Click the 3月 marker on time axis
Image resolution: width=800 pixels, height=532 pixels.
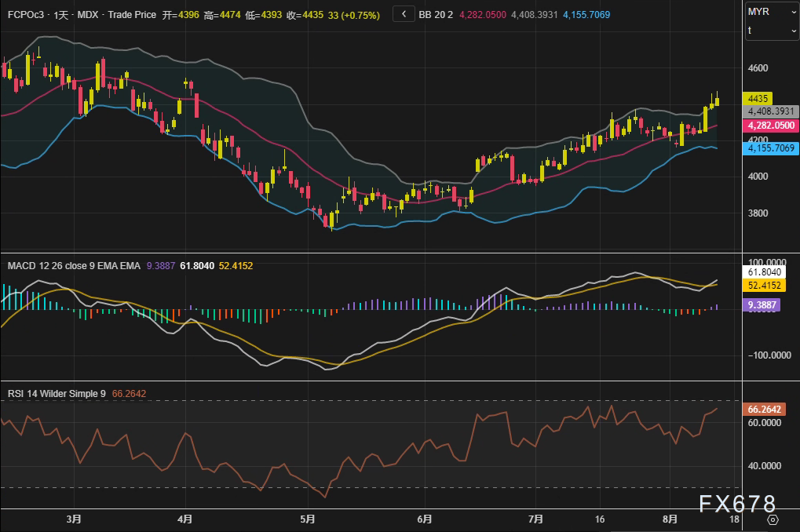(x=74, y=519)
